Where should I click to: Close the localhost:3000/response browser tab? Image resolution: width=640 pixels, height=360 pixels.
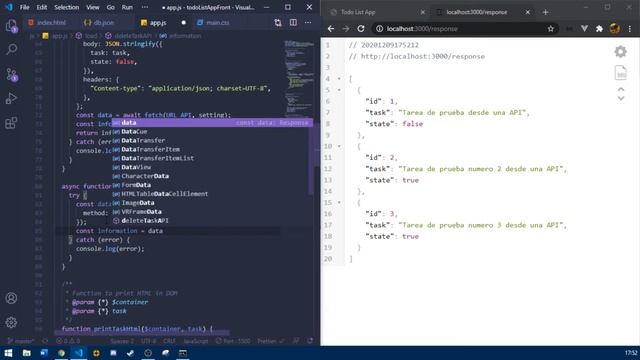[x=527, y=12]
